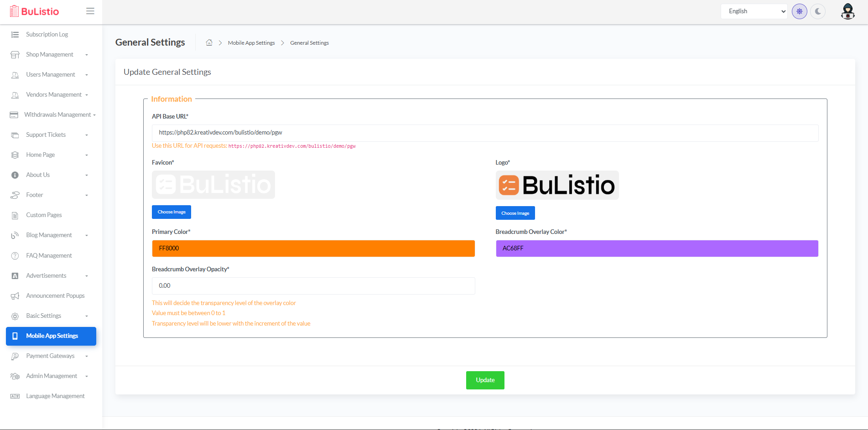Click the Breadcrumb Overlay Opacity field
This screenshot has width=868, height=430.
313,286
